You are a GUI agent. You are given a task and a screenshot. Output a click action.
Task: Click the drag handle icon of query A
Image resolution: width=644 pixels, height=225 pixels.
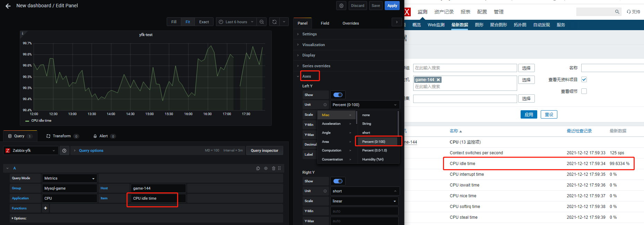pyautogui.click(x=279, y=168)
